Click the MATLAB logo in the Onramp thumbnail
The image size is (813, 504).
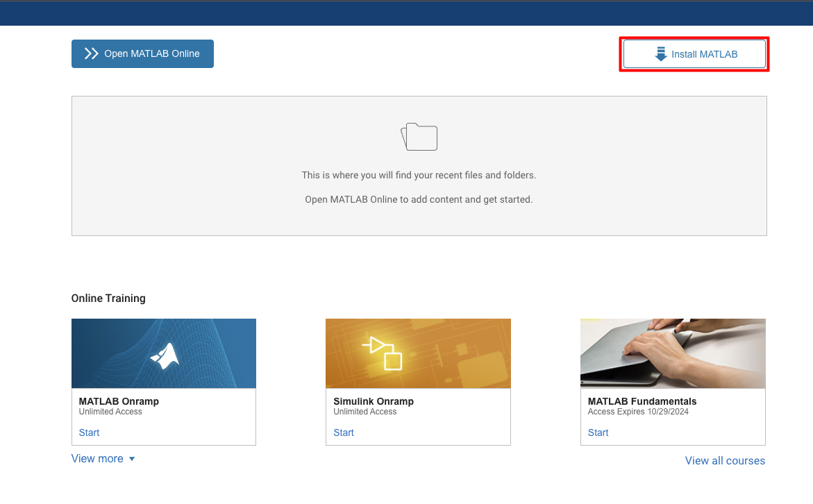pos(165,356)
